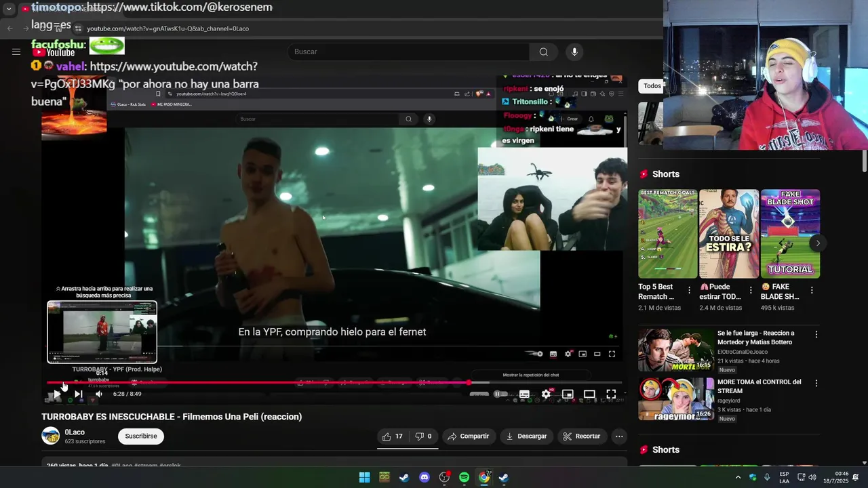Click the search magnifier button

tap(544, 52)
